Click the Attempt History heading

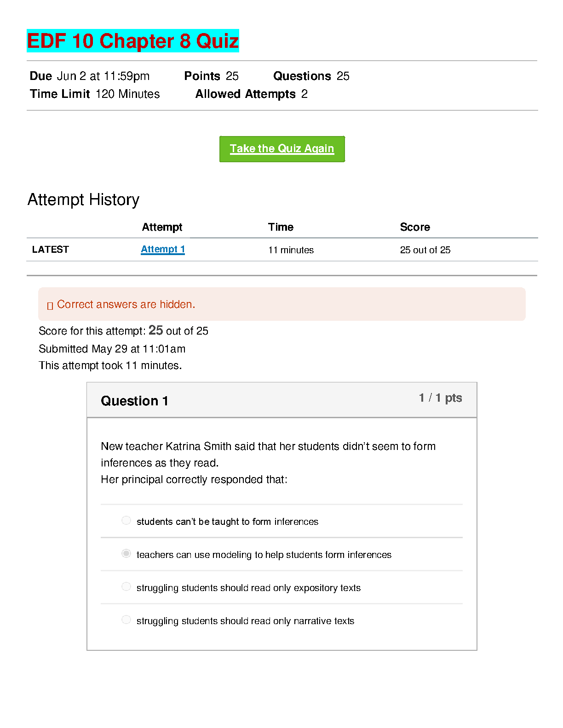point(83,200)
